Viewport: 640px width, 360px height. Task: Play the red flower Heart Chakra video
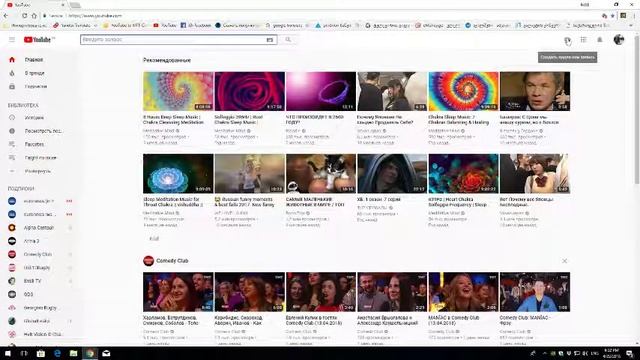tap(463, 173)
